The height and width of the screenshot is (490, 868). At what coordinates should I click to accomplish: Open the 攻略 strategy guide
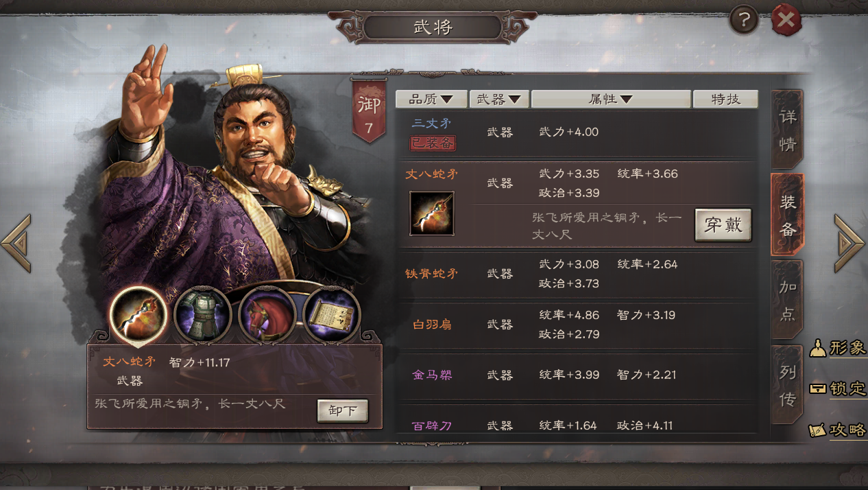pyautogui.click(x=838, y=430)
